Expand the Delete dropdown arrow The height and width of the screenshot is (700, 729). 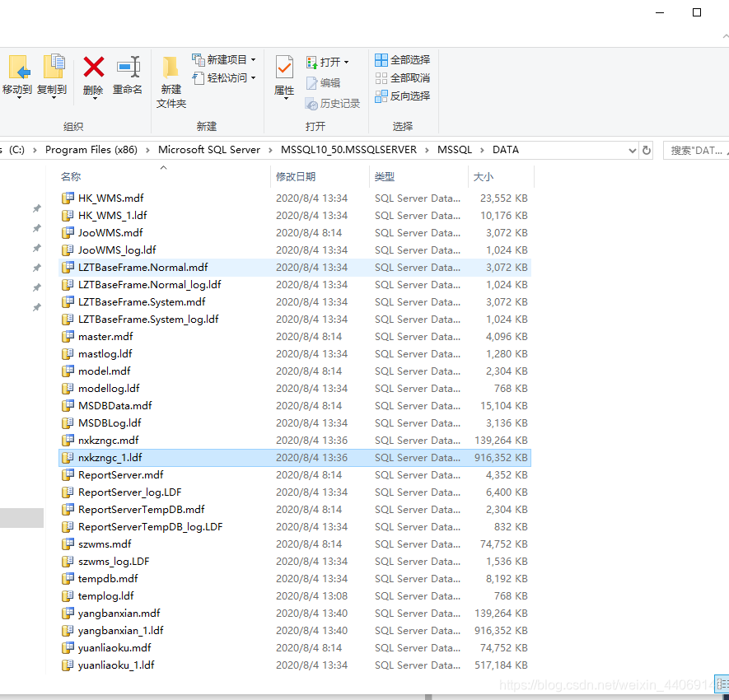coord(95,98)
